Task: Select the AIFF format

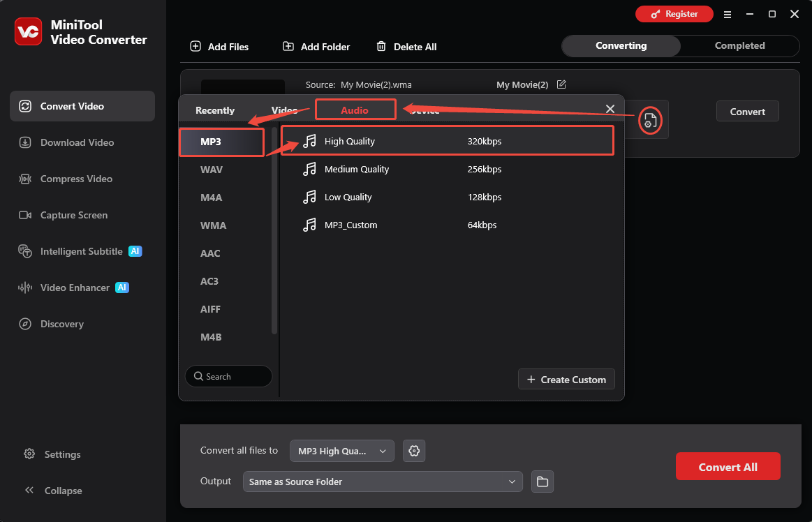Action: pyautogui.click(x=210, y=309)
